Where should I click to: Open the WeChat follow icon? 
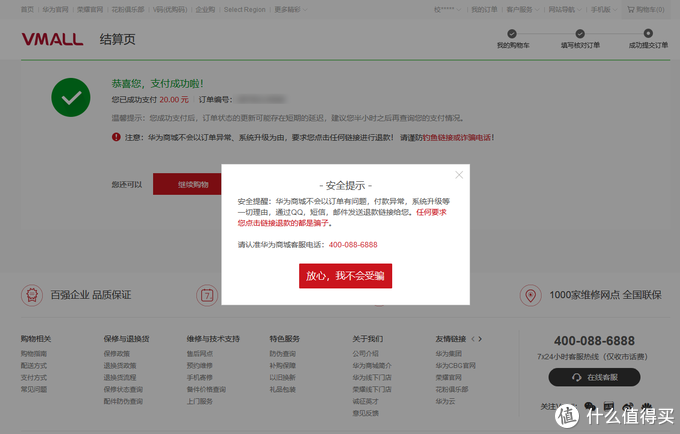590,407
